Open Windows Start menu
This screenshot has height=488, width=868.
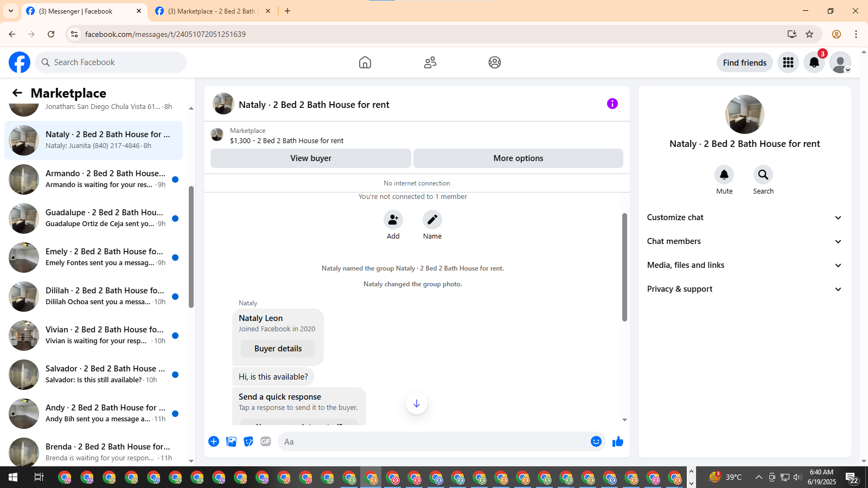13,477
